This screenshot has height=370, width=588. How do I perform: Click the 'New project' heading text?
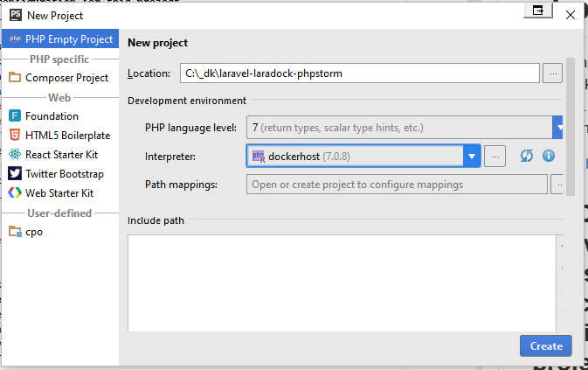157,43
